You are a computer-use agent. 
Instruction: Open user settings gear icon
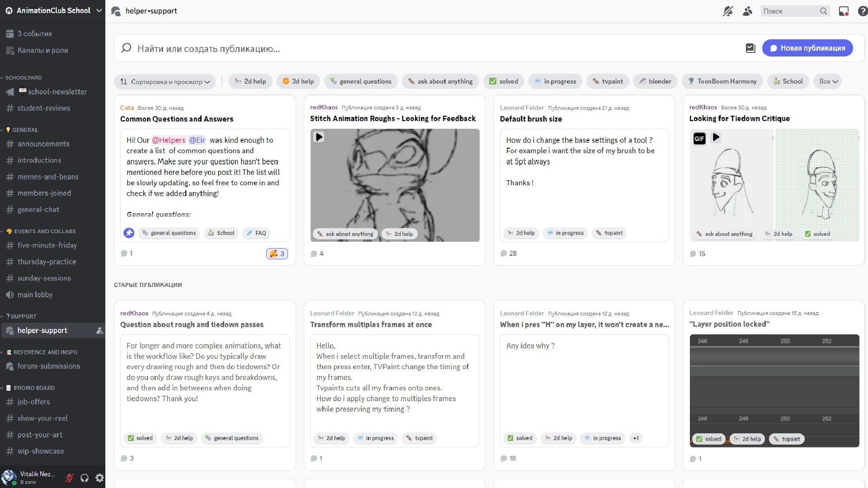[x=99, y=478]
